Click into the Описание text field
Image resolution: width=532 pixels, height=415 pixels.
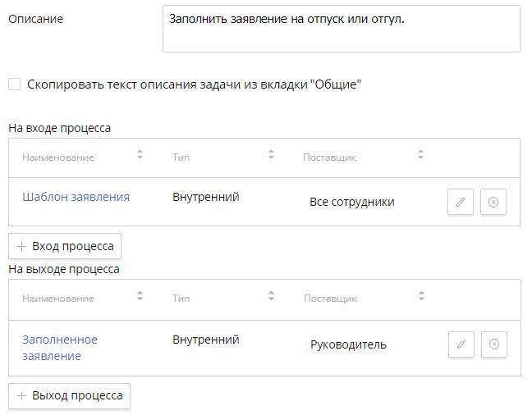[341, 29]
